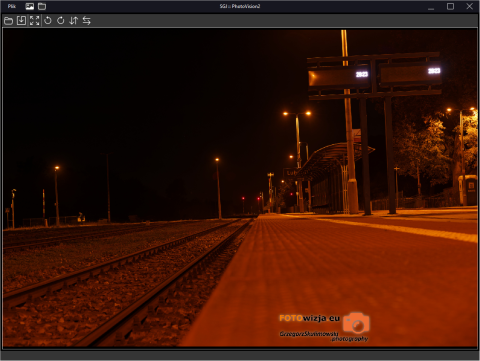Click the displayed night station photo
480x361 pixels.
point(240,188)
